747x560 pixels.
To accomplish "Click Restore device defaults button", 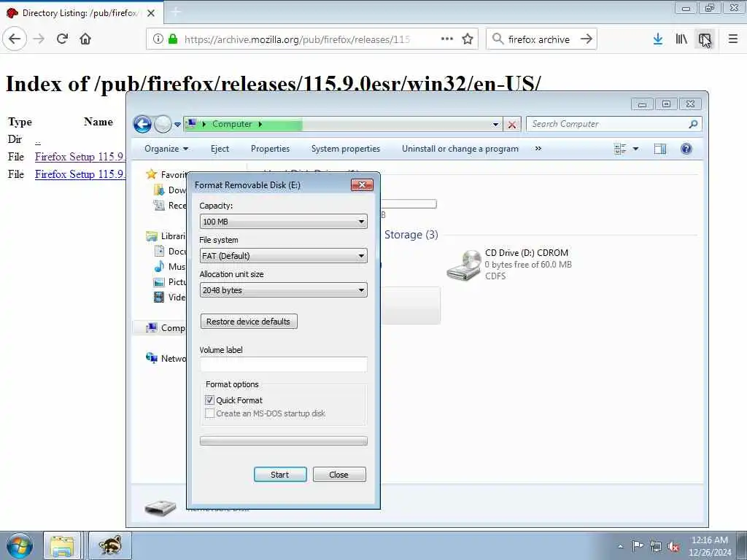I will coord(249,322).
